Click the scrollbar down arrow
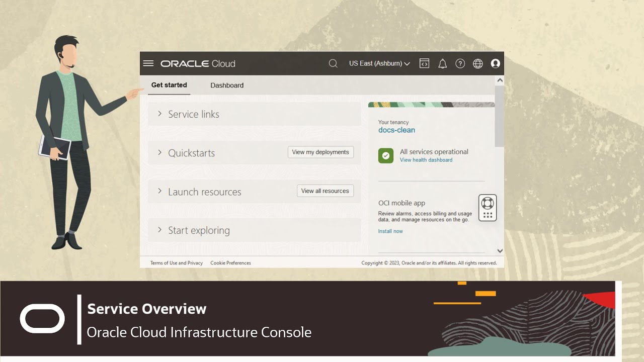 pyautogui.click(x=500, y=250)
